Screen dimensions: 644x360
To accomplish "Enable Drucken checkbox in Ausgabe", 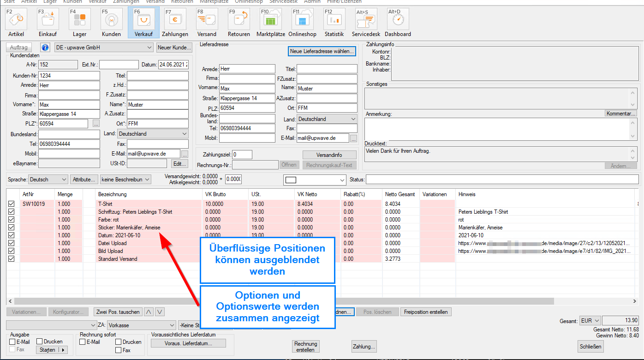I will tap(40, 342).
